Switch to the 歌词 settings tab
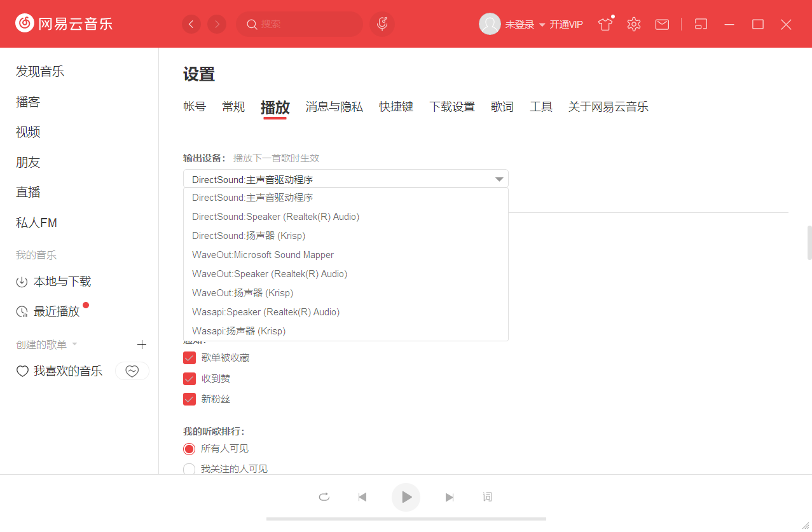The width and height of the screenshot is (812, 532). point(502,107)
